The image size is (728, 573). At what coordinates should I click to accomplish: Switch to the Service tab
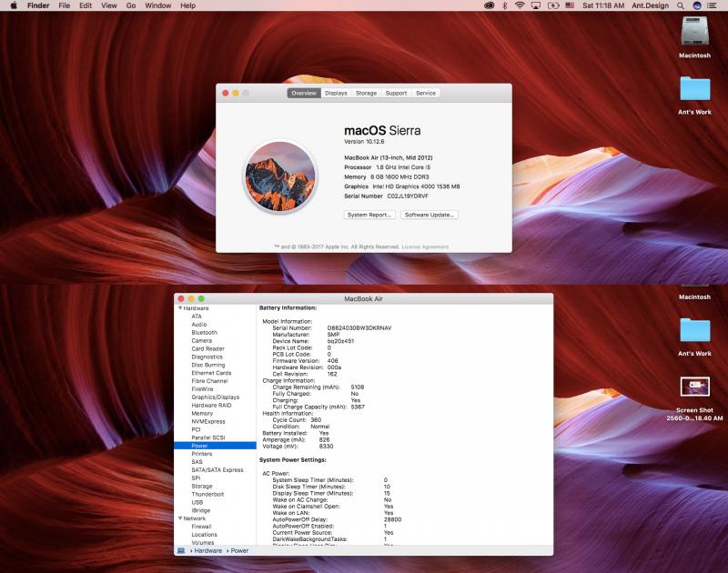(426, 94)
